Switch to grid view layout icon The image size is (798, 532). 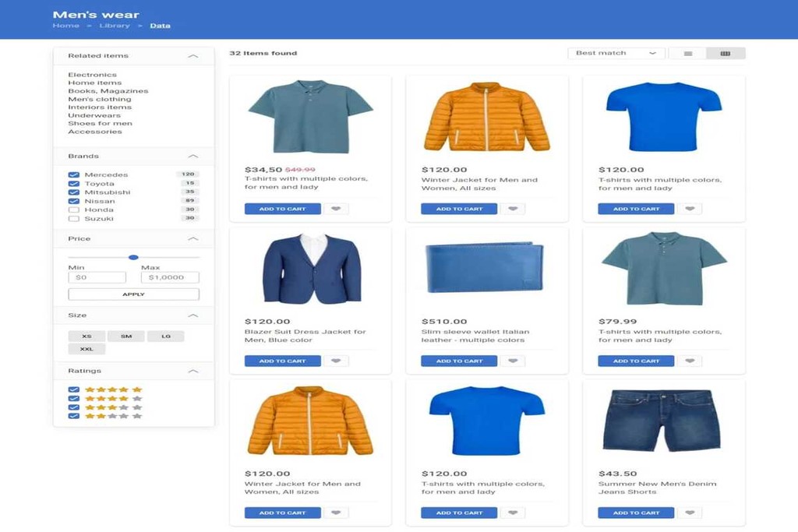(x=726, y=54)
